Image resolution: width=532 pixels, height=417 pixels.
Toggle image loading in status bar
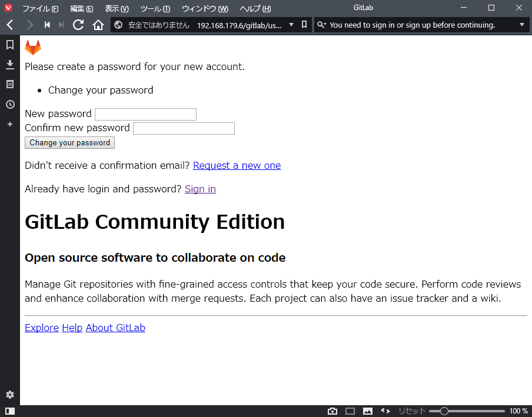368,411
